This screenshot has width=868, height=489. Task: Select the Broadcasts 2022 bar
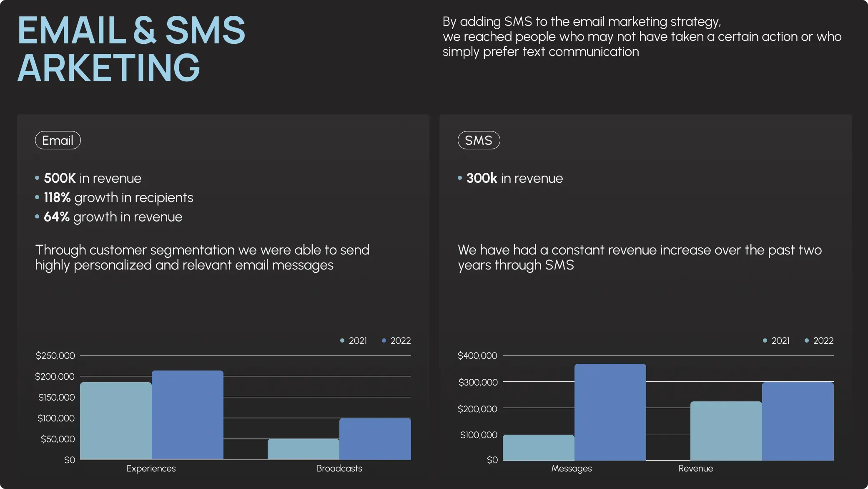[375, 439]
